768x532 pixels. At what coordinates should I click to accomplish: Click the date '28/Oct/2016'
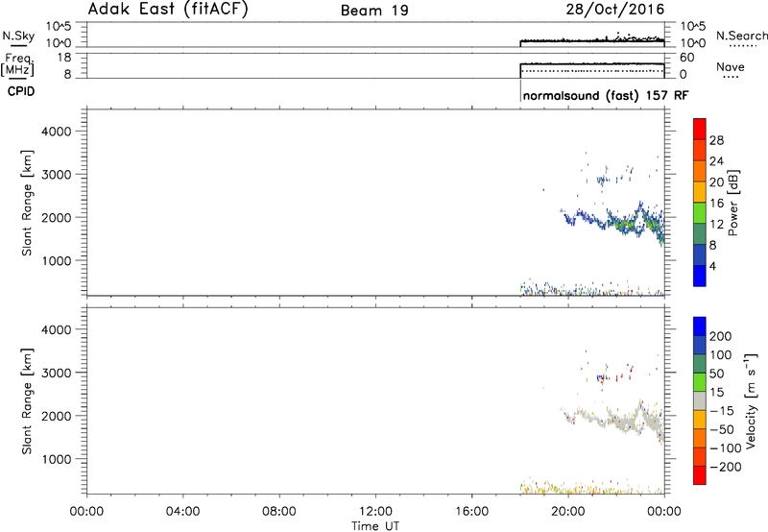615,10
